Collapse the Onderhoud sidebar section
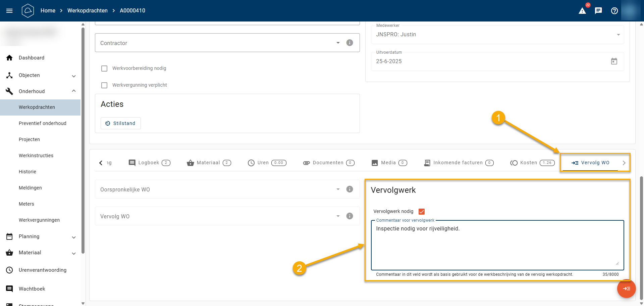The image size is (644, 306). point(74,91)
